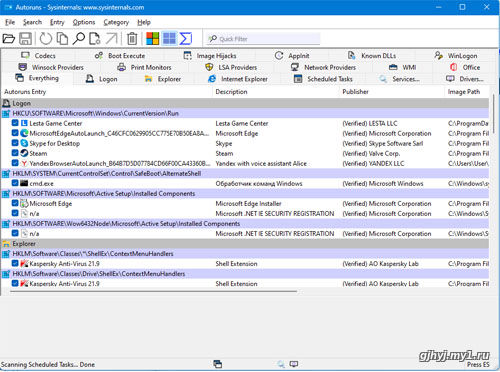
Task: Click first Kaspersky Anti-Virus 21.9 icon under *\ShellEx
Action: coord(24,264)
